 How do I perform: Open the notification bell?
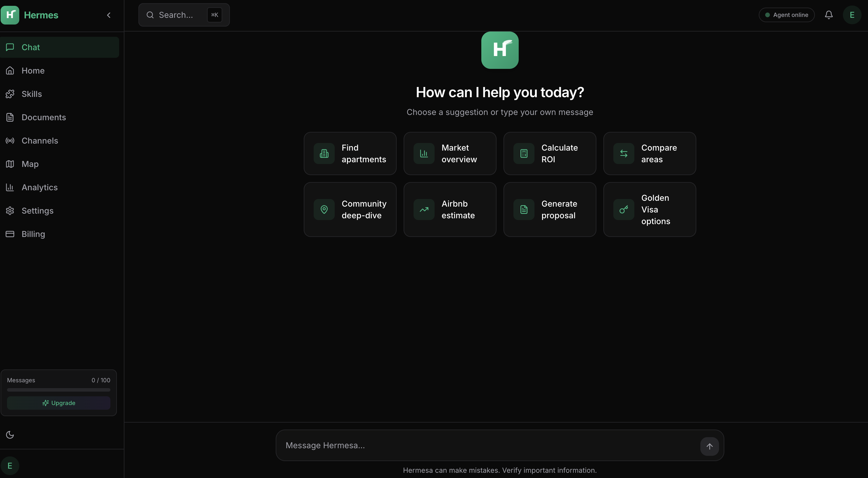click(829, 15)
